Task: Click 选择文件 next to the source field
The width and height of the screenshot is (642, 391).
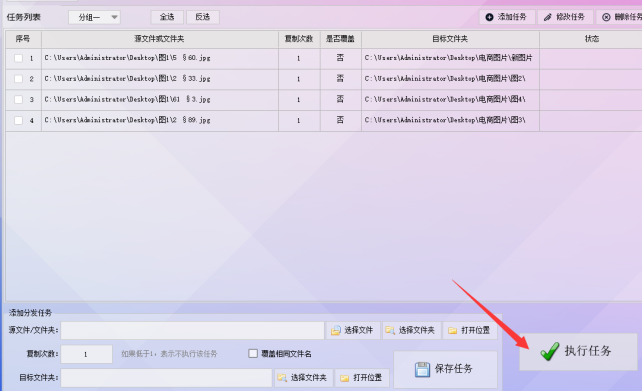Action: point(353,330)
